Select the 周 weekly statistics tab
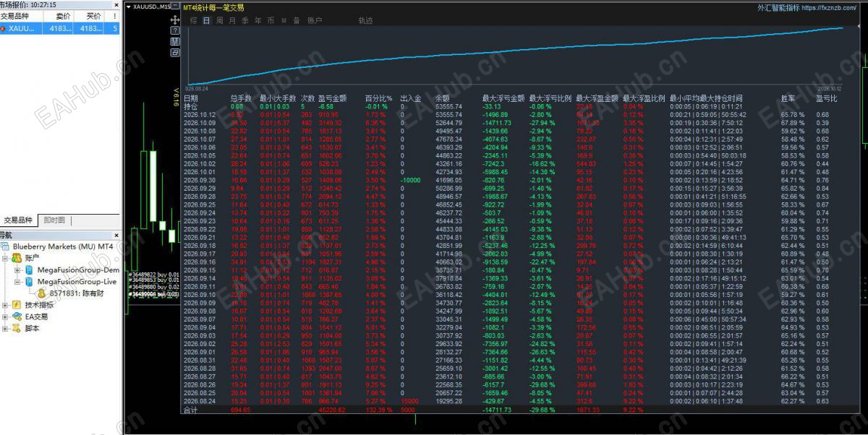 [x=219, y=21]
